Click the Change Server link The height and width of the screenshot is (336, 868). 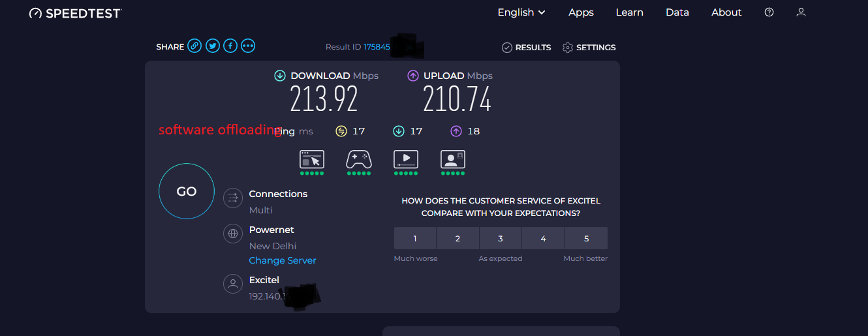(x=283, y=260)
